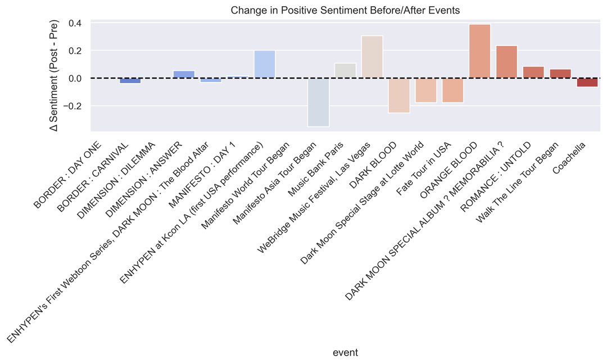Select the ROMANCE : UNTOLD bar

pyautogui.click(x=533, y=72)
